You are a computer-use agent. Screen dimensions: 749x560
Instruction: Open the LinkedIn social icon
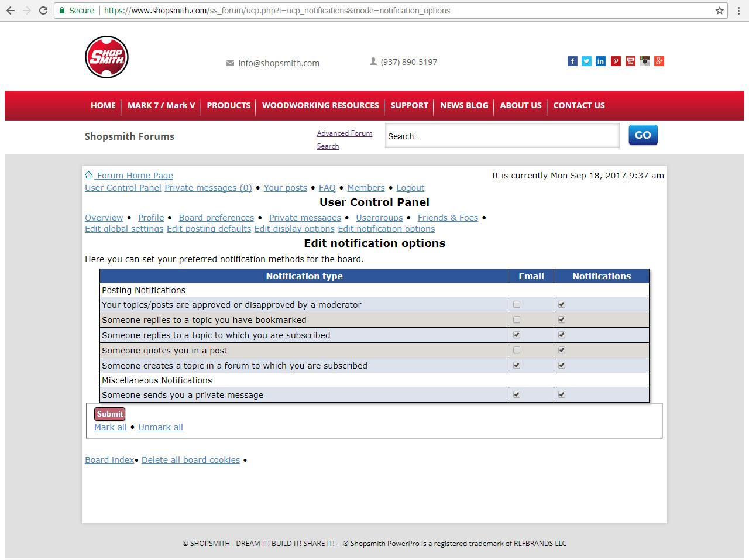pos(601,61)
